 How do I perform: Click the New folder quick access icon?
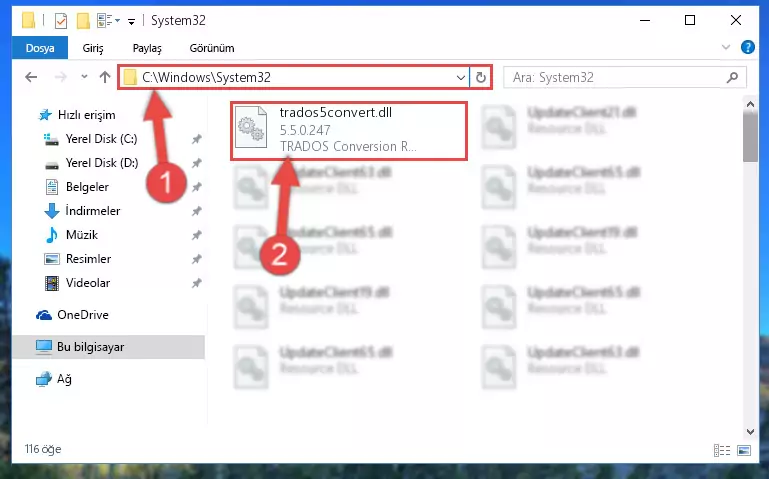[83, 21]
